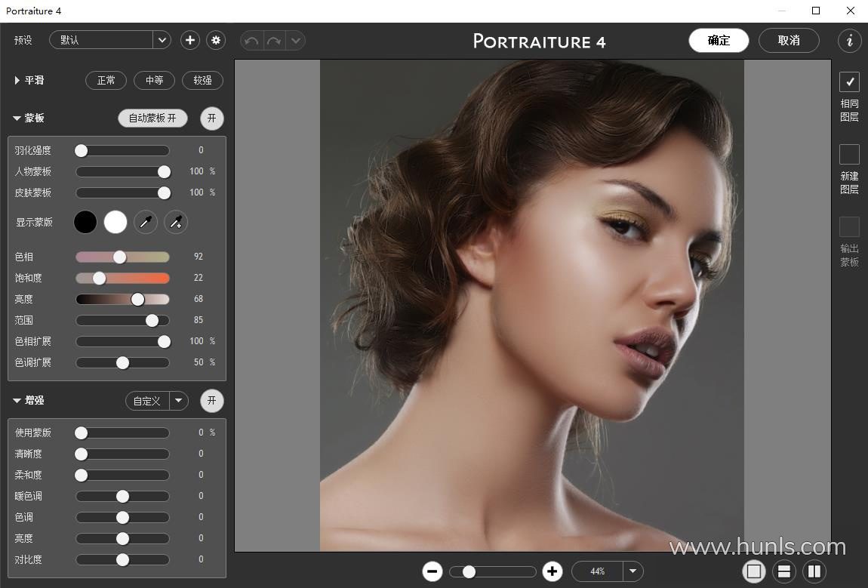Select the eyedropper pick color tool
Screen dimensions: 868x588
[146, 222]
